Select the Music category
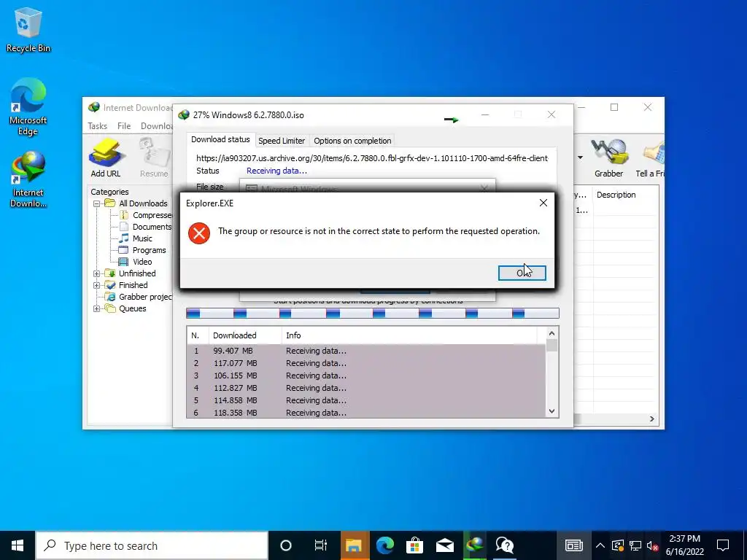 142,238
